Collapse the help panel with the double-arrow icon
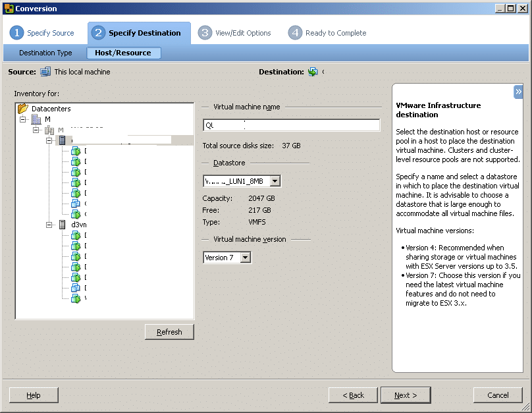Screen dimensions: 532x413 point(518,92)
